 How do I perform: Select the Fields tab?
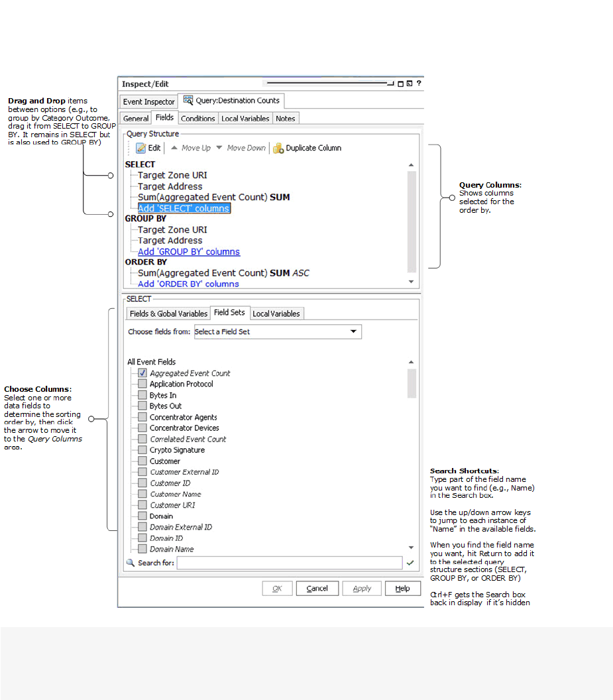(164, 117)
